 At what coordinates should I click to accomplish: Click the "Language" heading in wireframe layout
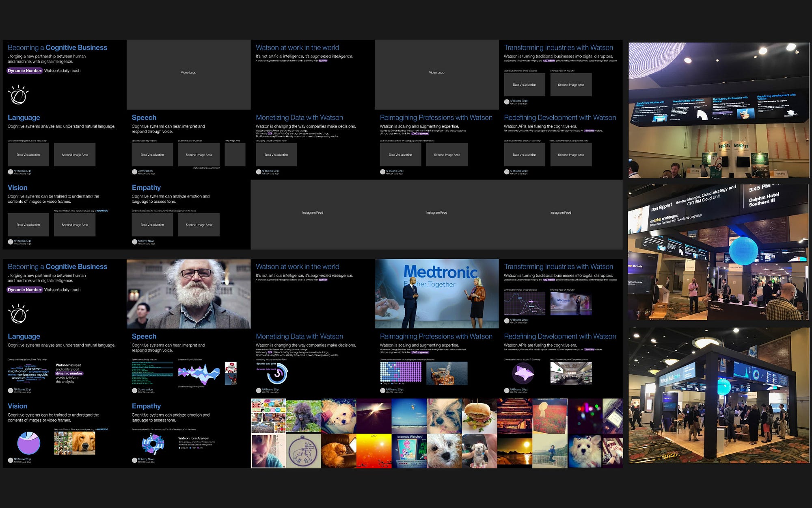(24, 117)
